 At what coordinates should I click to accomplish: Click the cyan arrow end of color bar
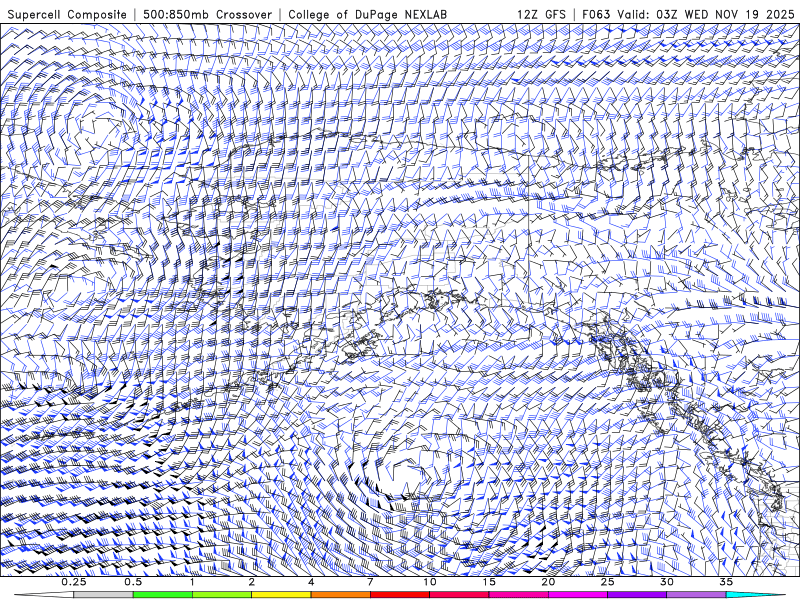pos(756,595)
